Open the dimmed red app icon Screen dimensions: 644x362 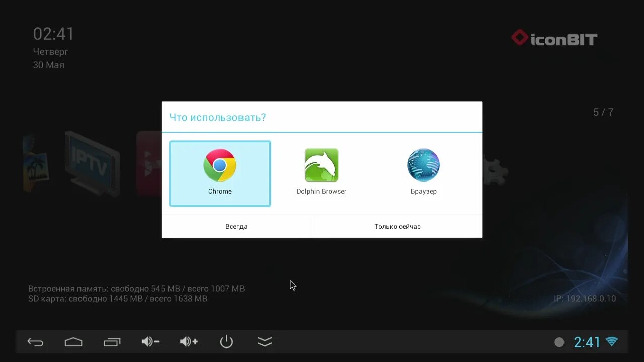[x=149, y=163]
